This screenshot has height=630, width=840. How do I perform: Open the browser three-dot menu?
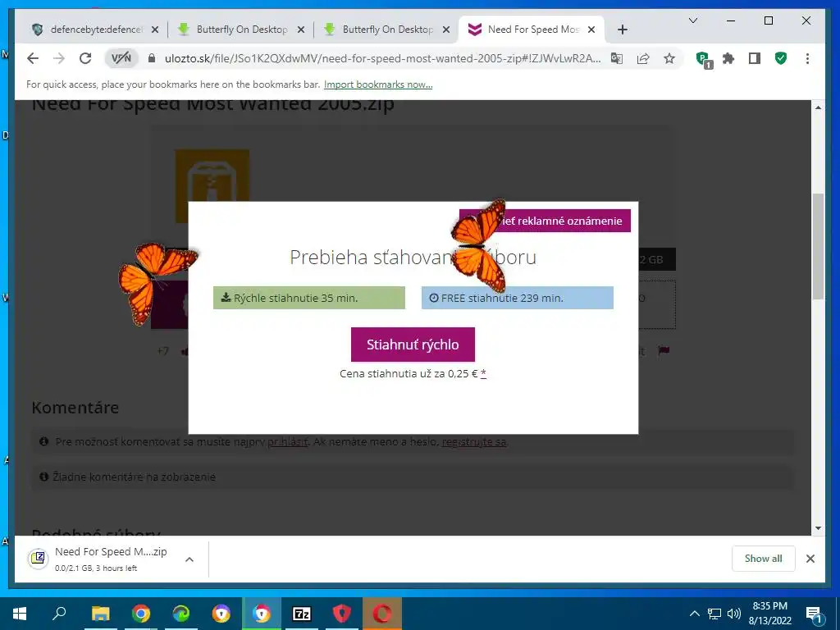coord(807,58)
